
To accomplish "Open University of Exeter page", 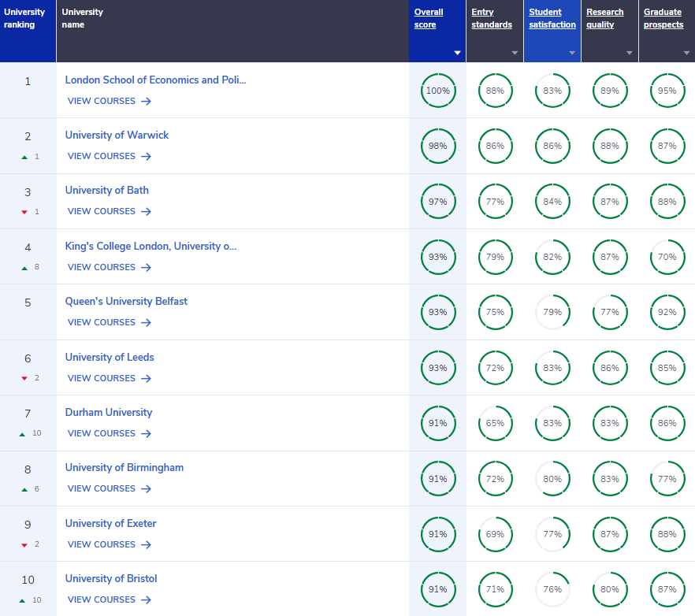I will 111,523.
